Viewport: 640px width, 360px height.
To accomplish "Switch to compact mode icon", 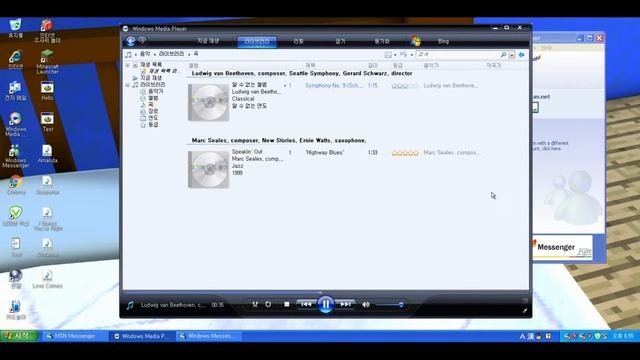I will (x=524, y=311).
